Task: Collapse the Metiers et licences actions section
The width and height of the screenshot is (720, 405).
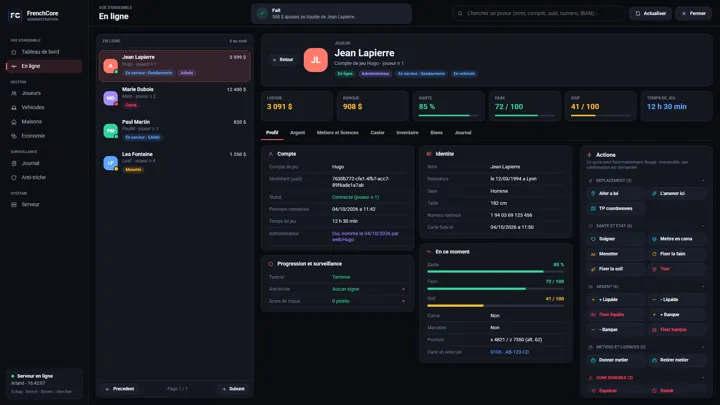Action: (703, 347)
